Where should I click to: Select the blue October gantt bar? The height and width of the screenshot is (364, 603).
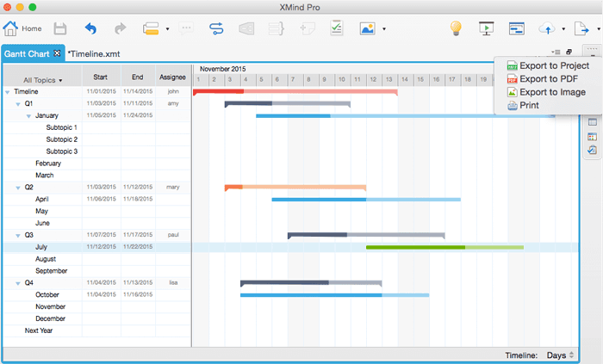pos(334,295)
